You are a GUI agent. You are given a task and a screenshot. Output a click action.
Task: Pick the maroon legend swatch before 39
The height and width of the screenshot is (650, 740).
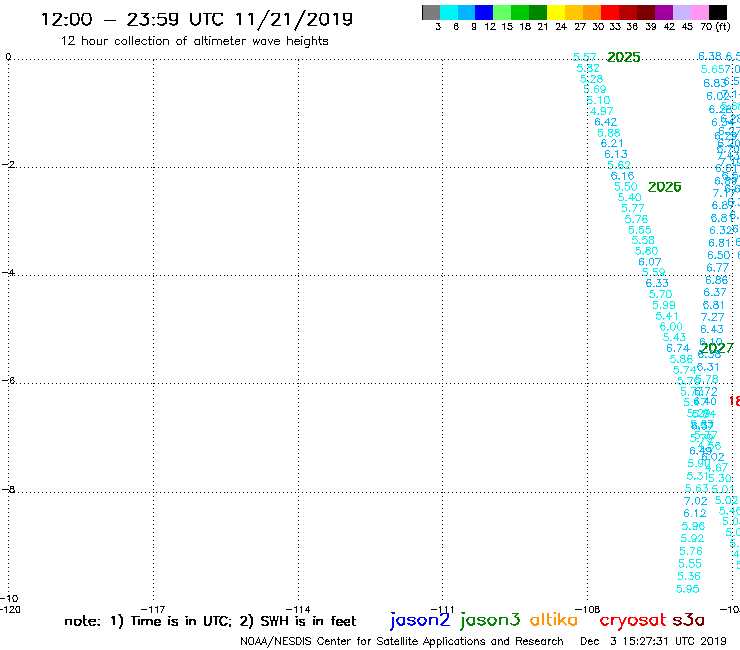point(646,12)
